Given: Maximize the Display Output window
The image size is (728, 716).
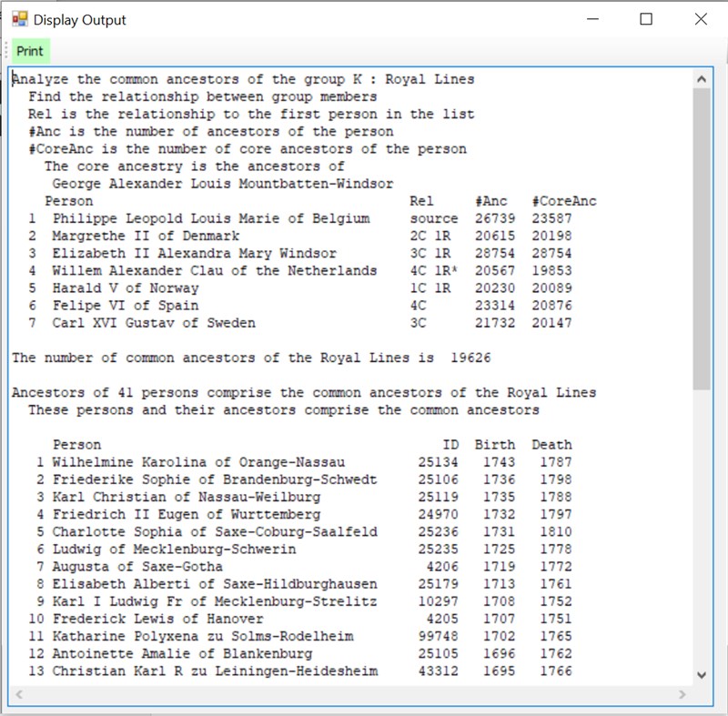Looking at the screenshot, I should coord(647,18).
